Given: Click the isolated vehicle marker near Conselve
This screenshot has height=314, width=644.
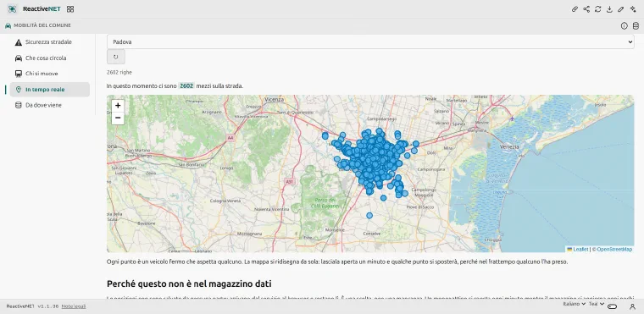Looking at the screenshot, I should (x=369, y=216).
